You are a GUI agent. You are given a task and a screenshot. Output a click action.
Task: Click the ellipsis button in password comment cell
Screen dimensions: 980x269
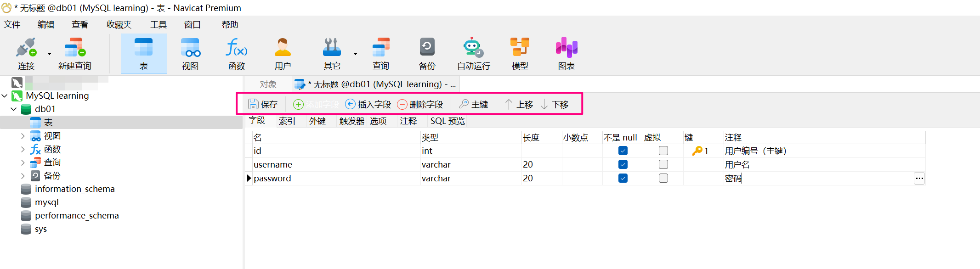pyautogui.click(x=919, y=179)
